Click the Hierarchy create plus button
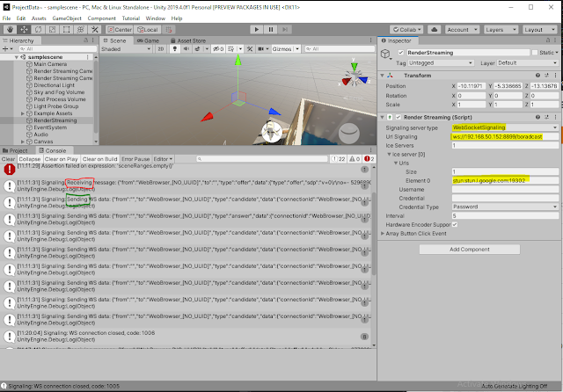This screenshot has width=563, height=392. pos(7,48)
